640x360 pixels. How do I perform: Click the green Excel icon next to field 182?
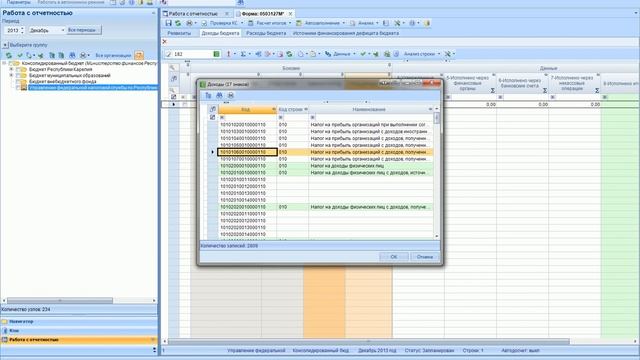pyautogui.click(x=216, y=54)
